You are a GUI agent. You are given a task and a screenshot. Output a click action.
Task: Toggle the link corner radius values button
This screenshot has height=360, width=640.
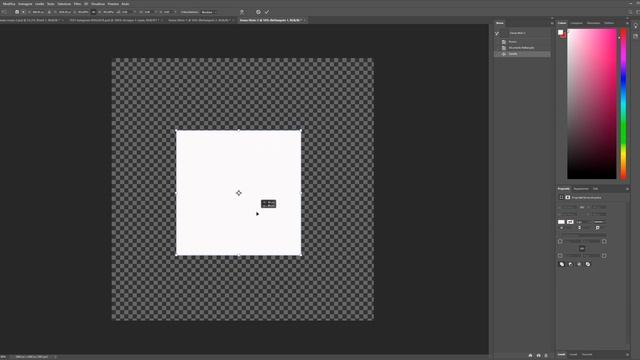tap(582, 249)
